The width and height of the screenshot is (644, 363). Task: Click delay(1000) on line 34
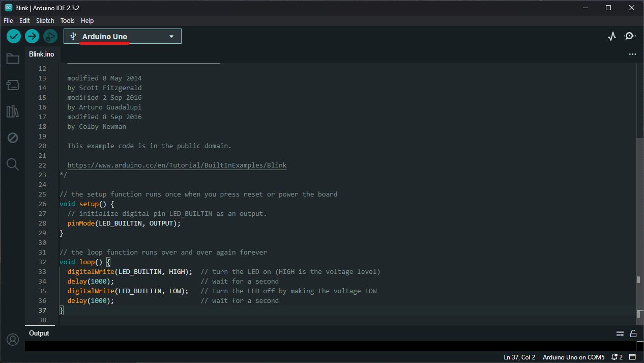91,282
